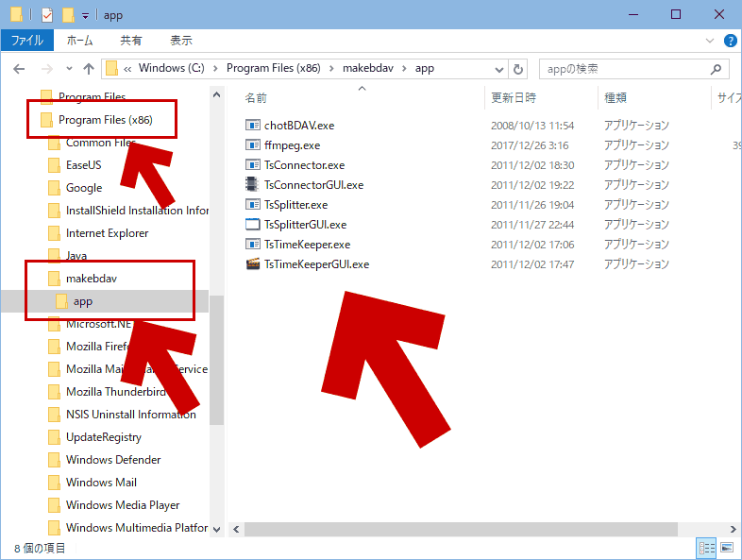Viewport: 742px width, 560px height.
Task: Click the window folder icon in title bar
Action: coord(17,15)
